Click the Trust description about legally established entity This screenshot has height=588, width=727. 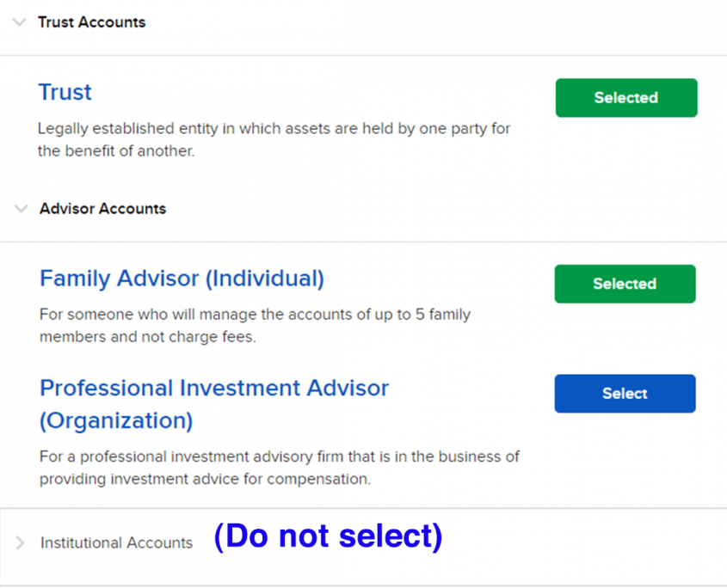pyautogui.click(x=274, y=129)
